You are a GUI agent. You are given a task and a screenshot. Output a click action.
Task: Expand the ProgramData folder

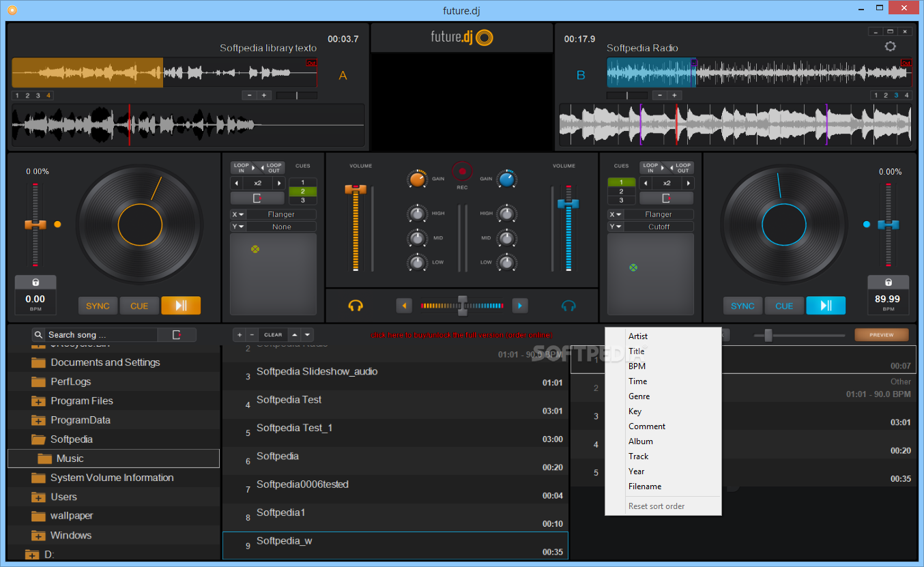[x=38, y=420]
